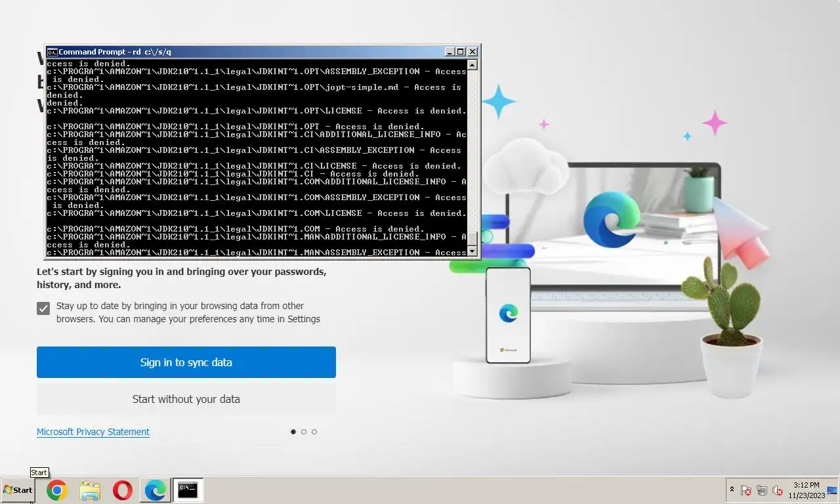840x504 pixels.
Task: Open the Action Center flag icon
Action: click(x=746, y=490)
